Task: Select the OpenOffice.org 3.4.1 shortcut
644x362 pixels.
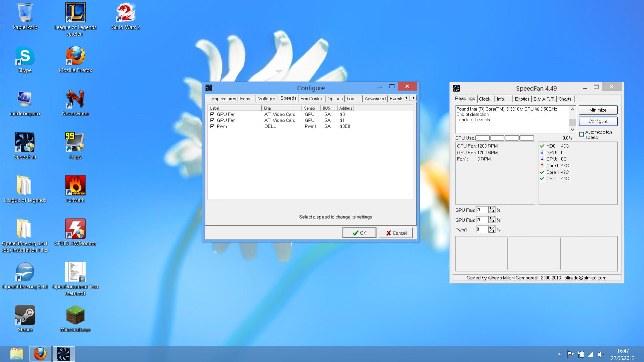Action: tap(25, 276)
